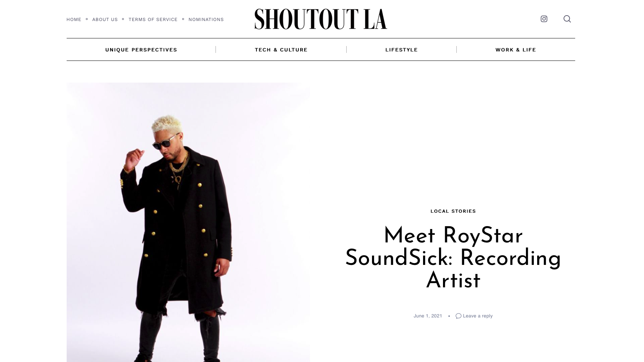Open the Instagram icon link
Viewport: 644px width, 362px height.
click(544, 19)
